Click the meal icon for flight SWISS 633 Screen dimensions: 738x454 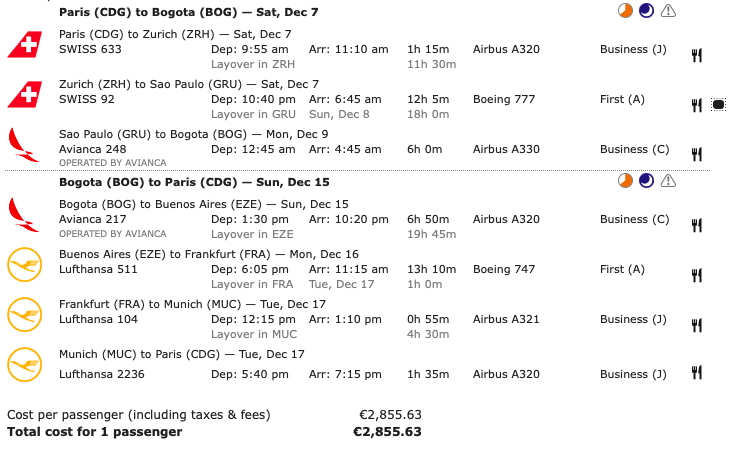coord(696,55)
